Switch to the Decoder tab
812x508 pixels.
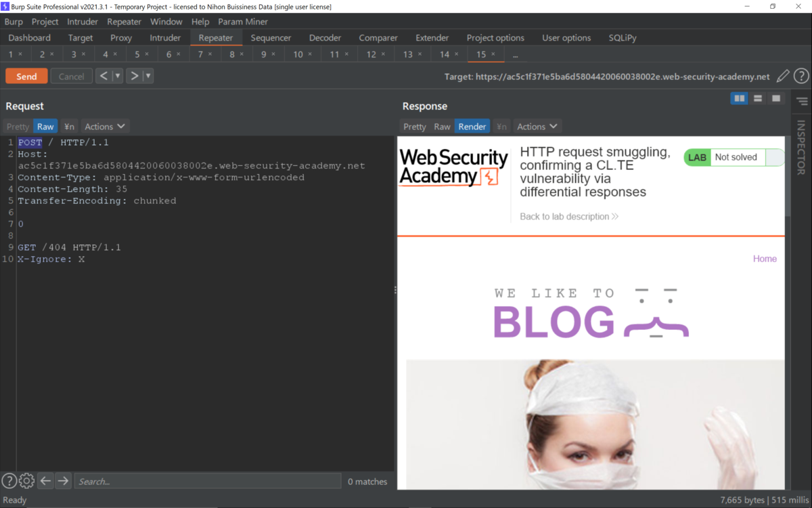click(325, 38)
